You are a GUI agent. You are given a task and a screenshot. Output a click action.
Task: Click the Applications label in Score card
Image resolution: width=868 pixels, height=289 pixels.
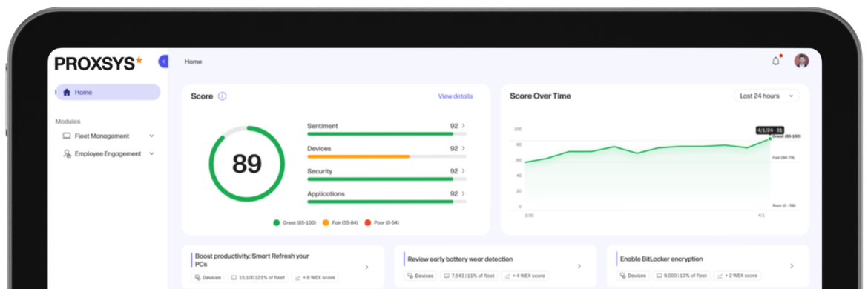(326, 194)
